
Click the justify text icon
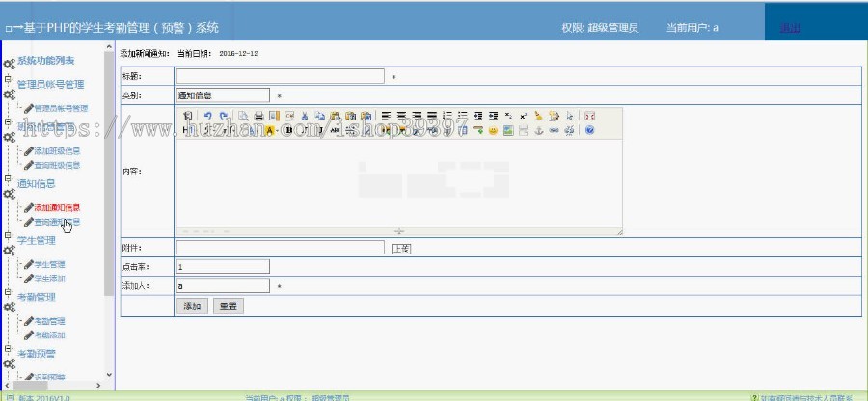click(x=432, y=116)
